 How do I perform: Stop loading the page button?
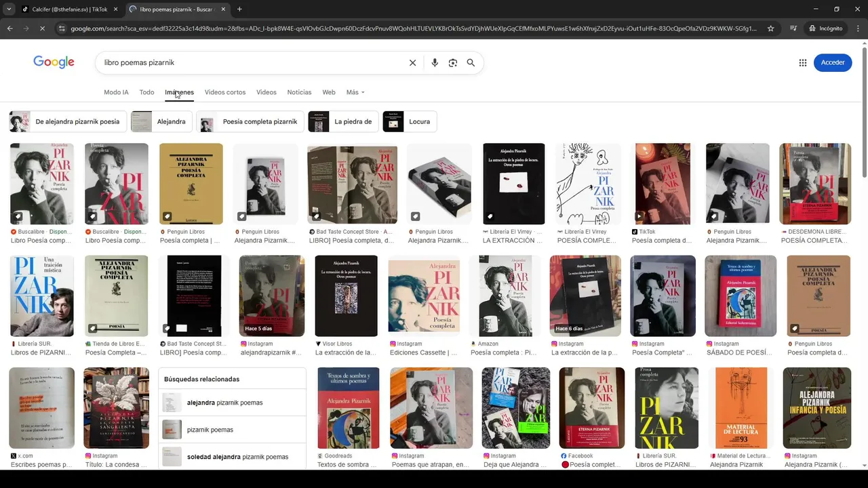click(x=42, y=28)
